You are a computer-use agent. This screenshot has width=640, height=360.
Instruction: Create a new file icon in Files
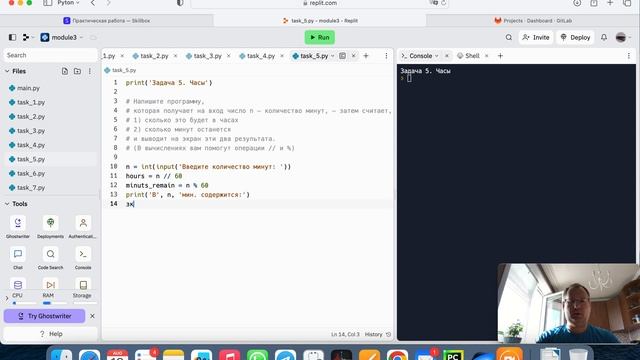(x=65, y=71)
